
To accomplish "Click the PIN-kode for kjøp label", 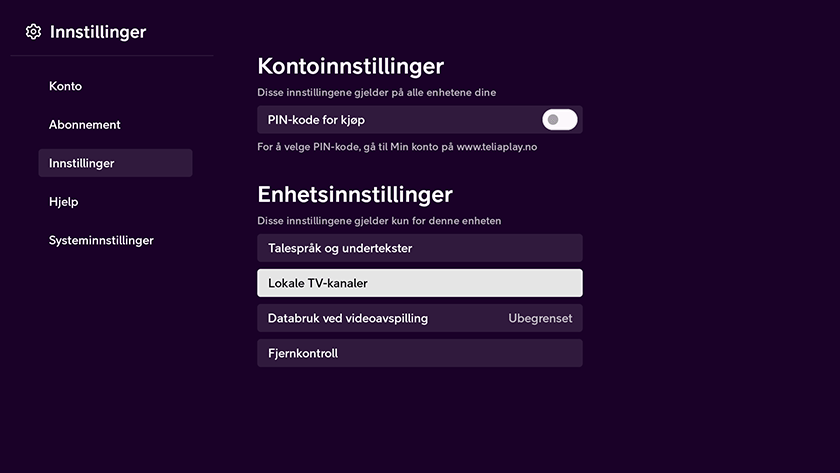I will (316, 120).
